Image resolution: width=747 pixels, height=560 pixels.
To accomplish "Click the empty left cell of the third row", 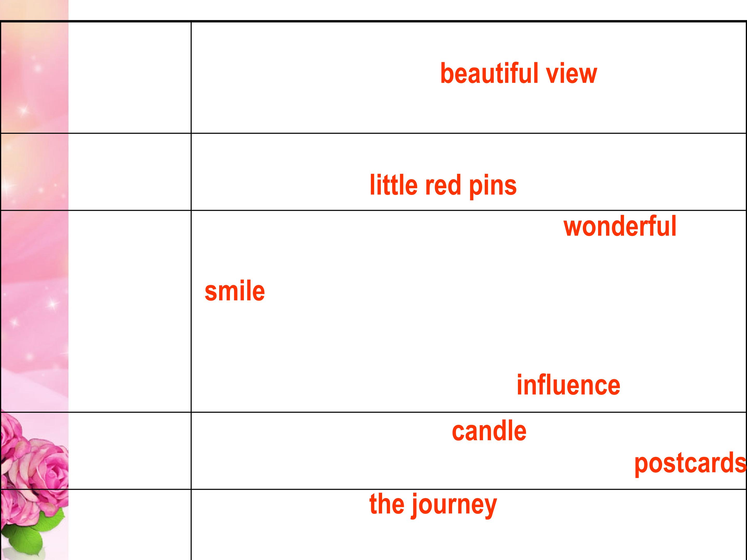I will pos(130,311).
